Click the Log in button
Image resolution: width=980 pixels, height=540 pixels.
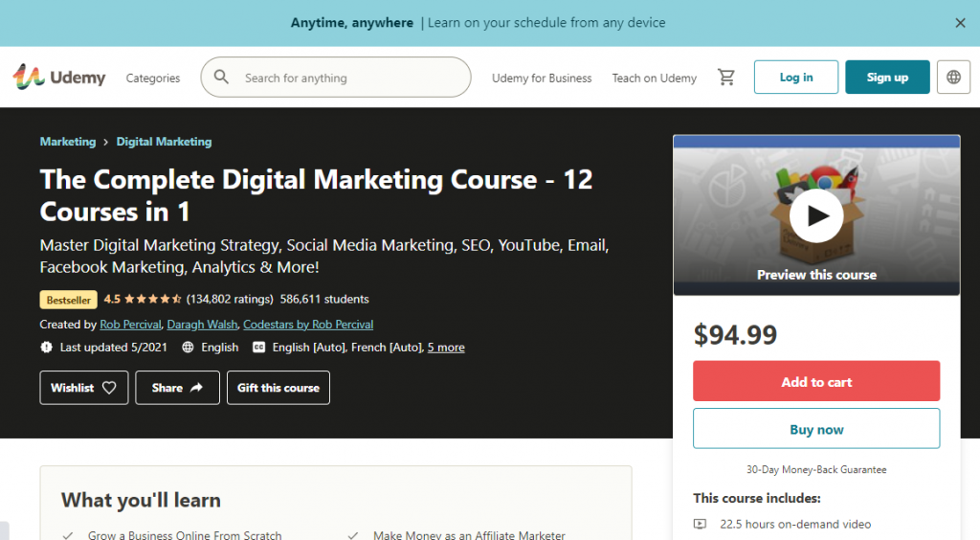(796, 78)
